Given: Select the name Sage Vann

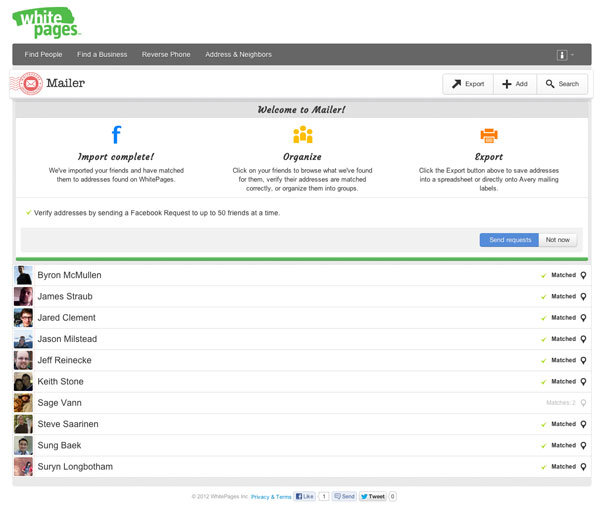Looking at the screenshot, I should pos(59,403).
